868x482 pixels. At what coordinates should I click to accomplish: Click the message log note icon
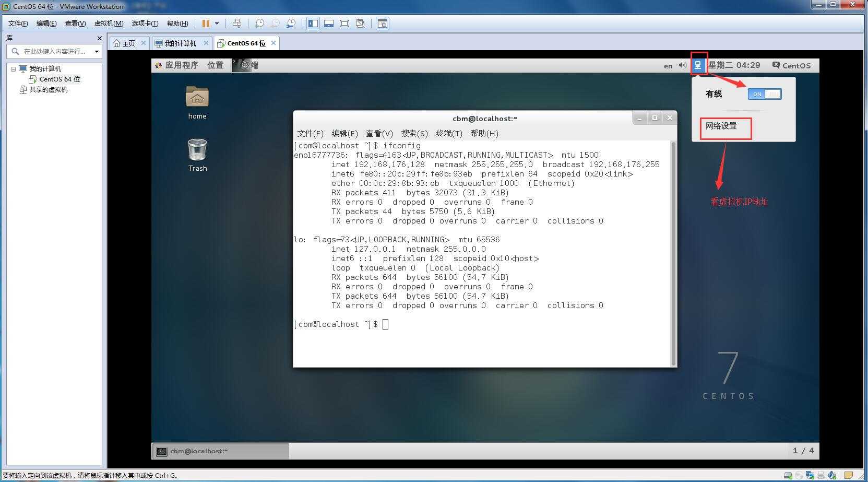pyautogui.click(x=849, y=475)
